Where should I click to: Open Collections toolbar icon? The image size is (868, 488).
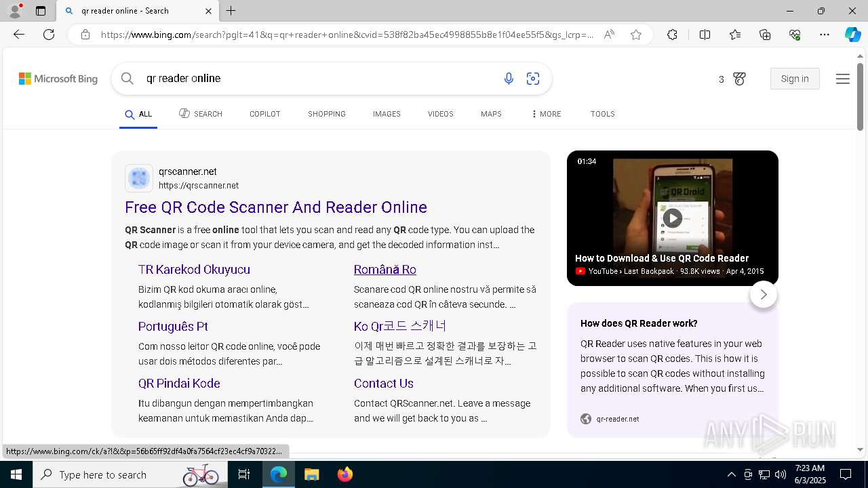(765, 35)
